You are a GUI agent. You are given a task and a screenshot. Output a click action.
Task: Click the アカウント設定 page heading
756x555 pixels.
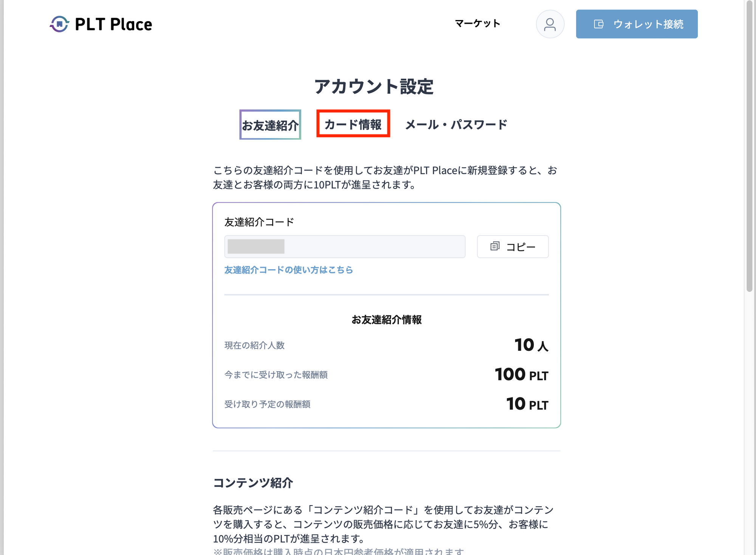pos(374,87)
